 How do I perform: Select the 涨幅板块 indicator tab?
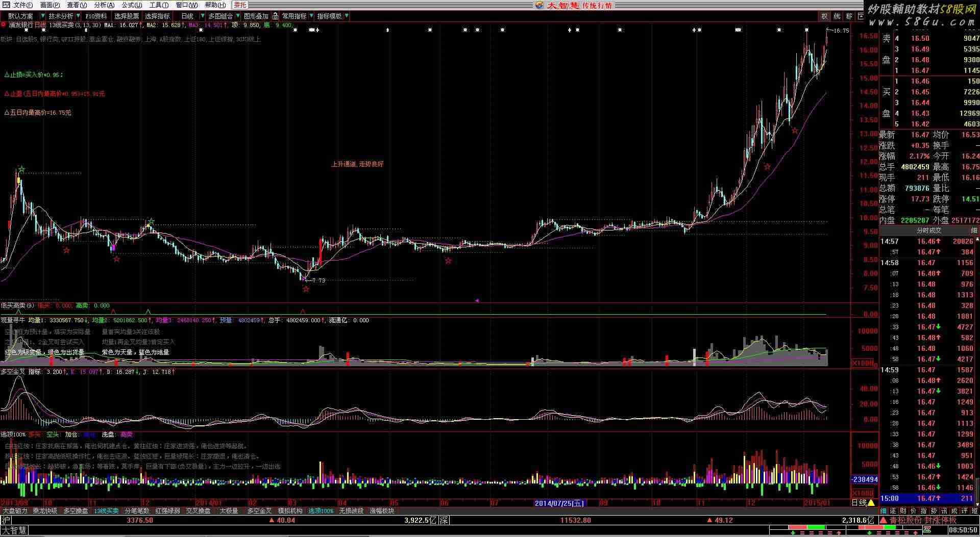point(382,510)
